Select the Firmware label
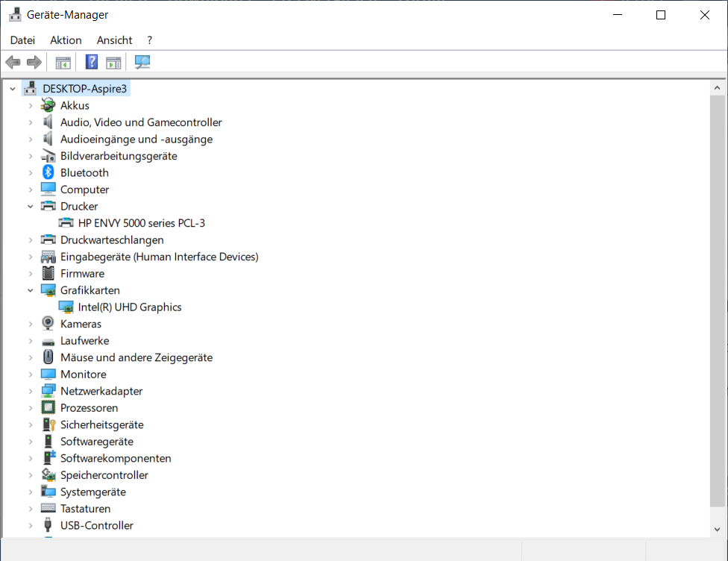This screenshot has width=728, height=561. click(82, 274)
